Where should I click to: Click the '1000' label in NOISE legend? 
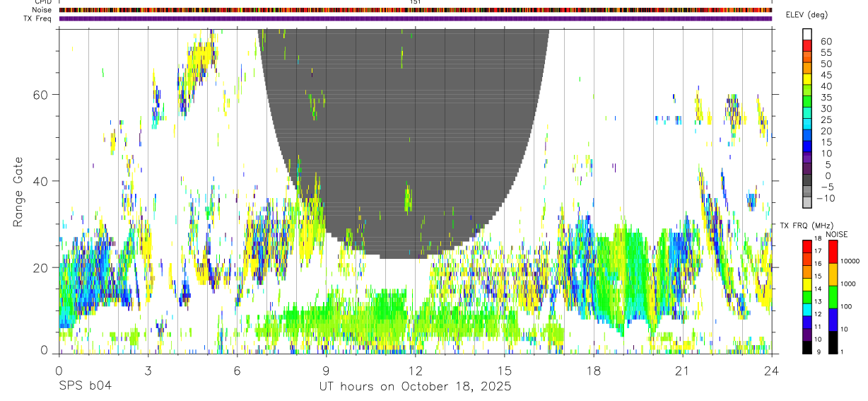click(848, 284)
